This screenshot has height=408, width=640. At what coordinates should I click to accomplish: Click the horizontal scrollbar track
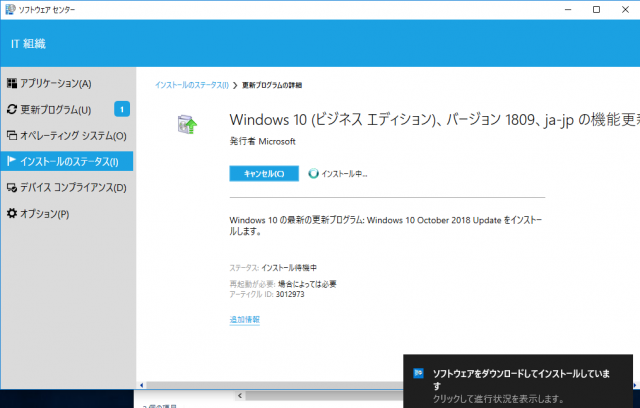coord(270,384)
